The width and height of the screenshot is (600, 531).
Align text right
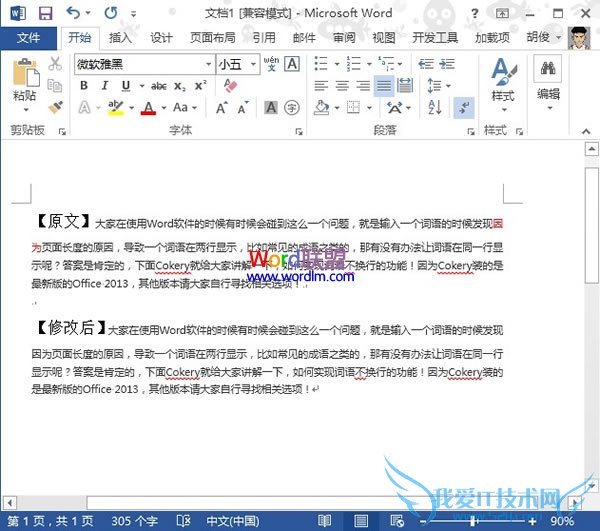click(x=363, y=85)
